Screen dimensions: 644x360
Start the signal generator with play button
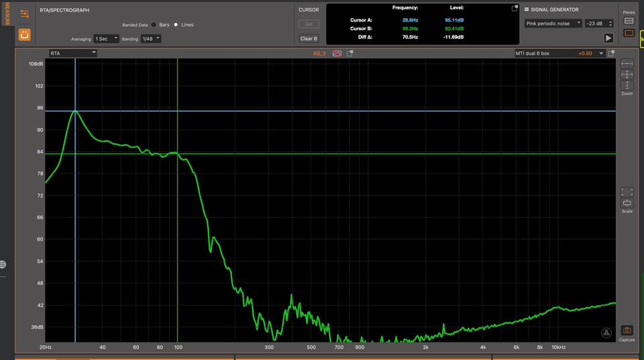coord(608,38)
